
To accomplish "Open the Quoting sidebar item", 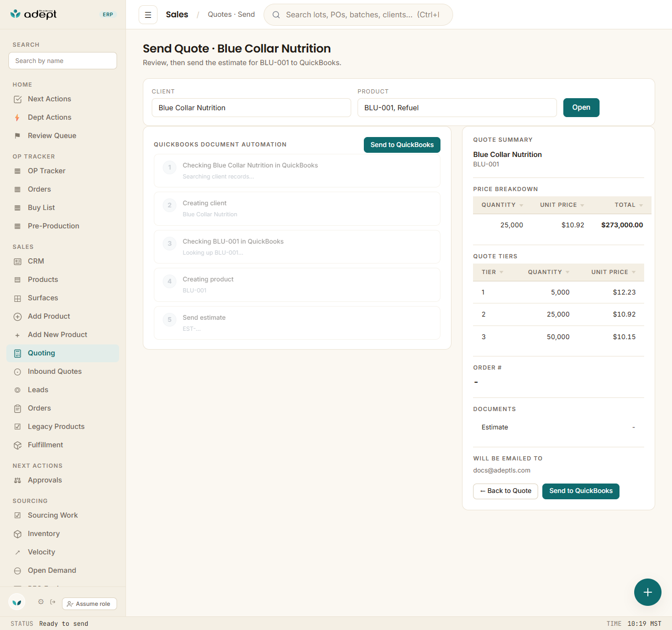I will (x=63, y=353).
